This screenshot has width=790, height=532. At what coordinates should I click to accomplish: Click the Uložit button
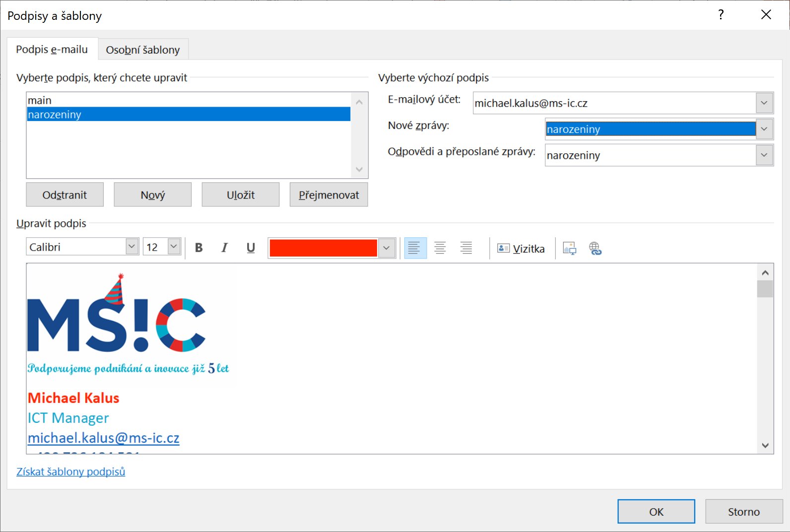click(241, 195)
